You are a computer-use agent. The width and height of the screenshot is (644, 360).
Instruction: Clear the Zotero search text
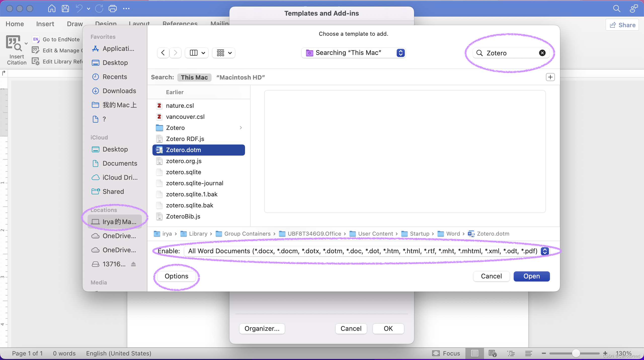[542, 53]
